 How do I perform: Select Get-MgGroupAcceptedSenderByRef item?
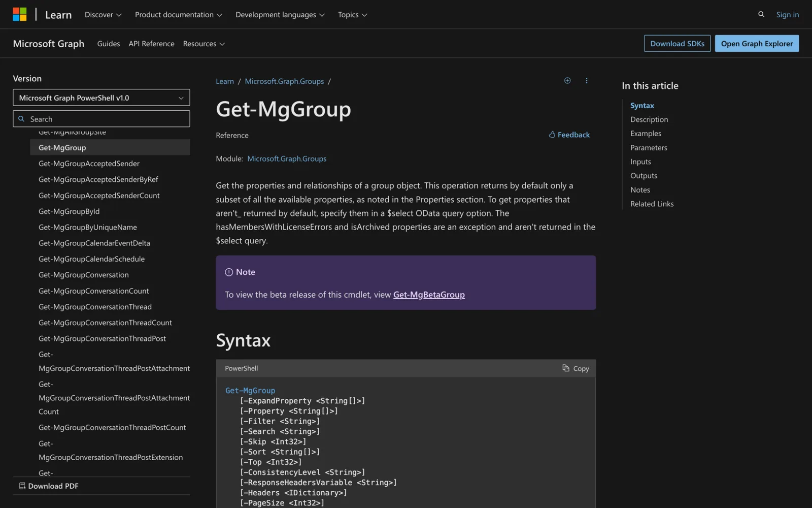pos(98,179)
